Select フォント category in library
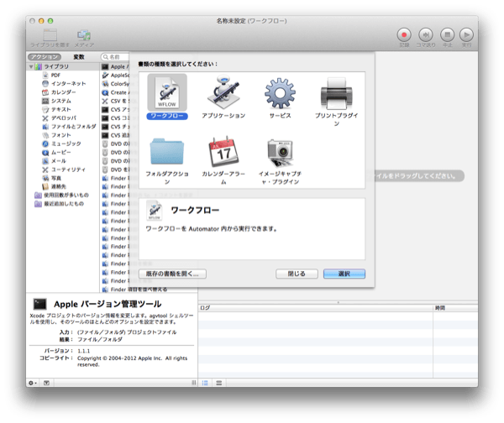 61,135
